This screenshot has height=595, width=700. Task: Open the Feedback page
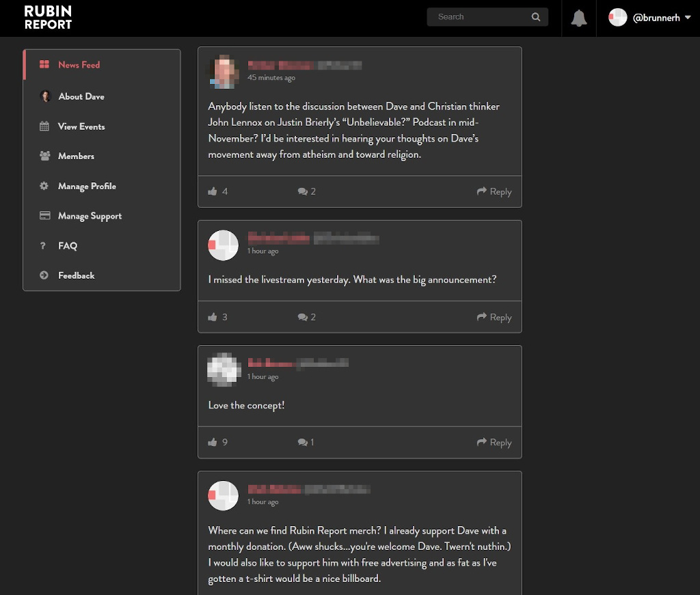tap(77, 276)
